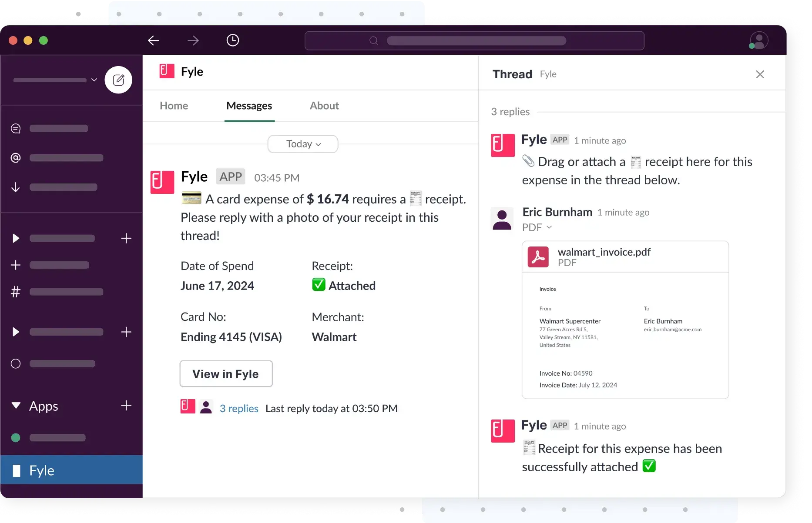
Task: Collapse the Apps section in sidebar
Action: 16,406
